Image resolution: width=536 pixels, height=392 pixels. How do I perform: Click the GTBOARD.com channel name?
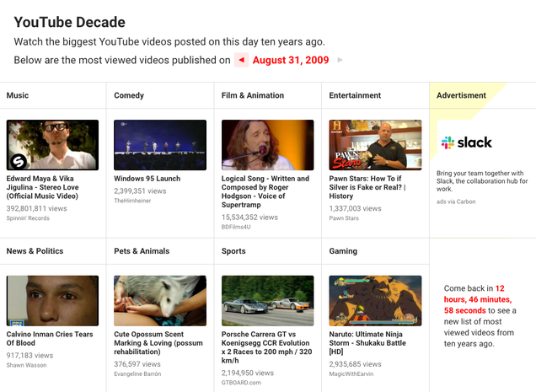click(x=241, y=383)
